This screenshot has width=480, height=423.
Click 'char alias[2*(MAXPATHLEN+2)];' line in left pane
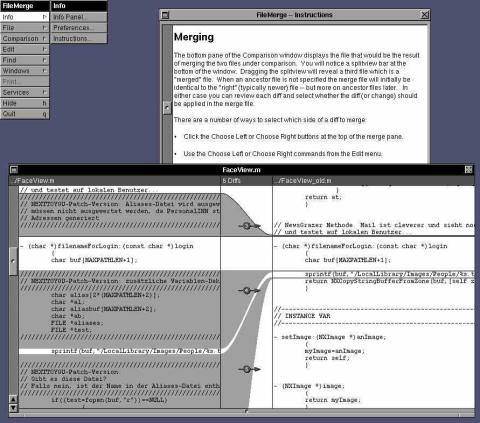pyautogui.click(x=105, y=295)
